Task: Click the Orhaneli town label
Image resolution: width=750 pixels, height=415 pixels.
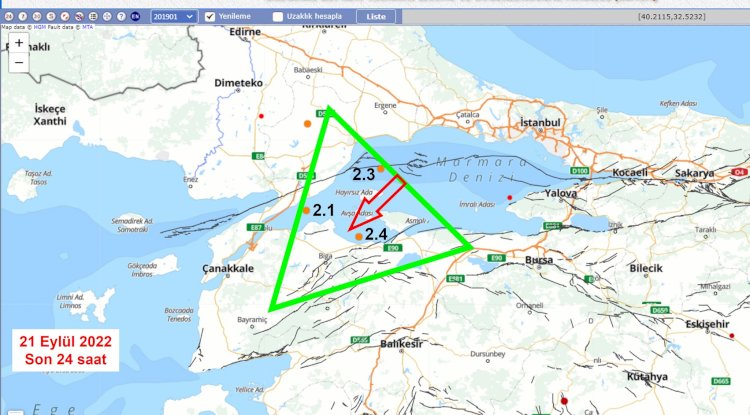Action: tap(529, 306)
